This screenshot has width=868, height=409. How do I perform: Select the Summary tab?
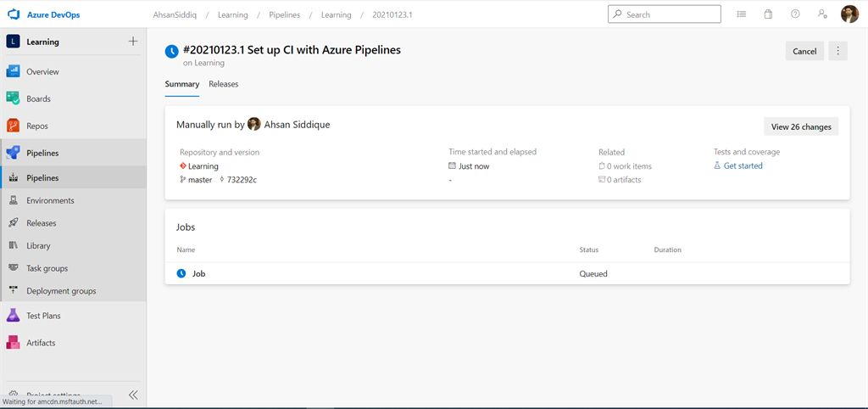click(x=181, y=84)
